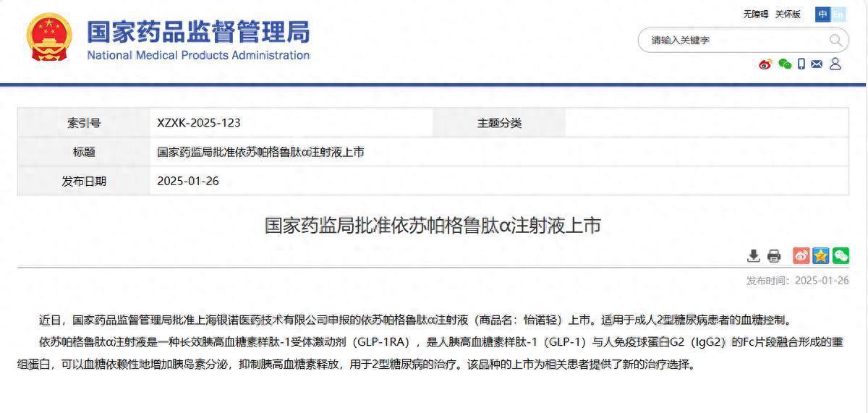868x413 pixels.
Task: Switch language to Chinese (中)
Action: (x=822, y=14)
